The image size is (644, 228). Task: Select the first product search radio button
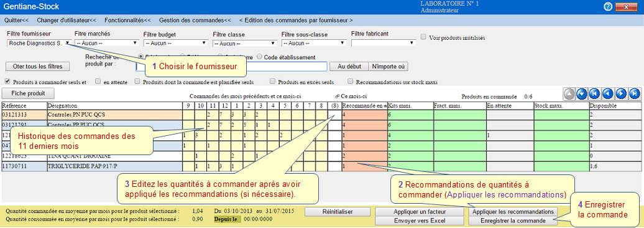point(141,57)
